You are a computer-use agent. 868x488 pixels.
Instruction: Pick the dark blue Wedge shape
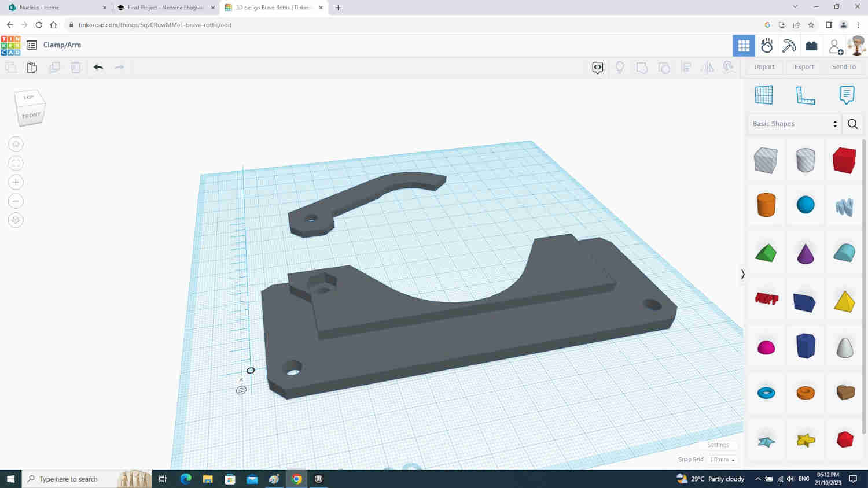point(804,302)
